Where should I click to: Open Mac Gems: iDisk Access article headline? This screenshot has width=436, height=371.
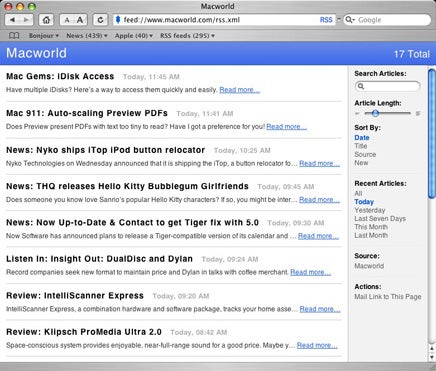pos(60,76)
